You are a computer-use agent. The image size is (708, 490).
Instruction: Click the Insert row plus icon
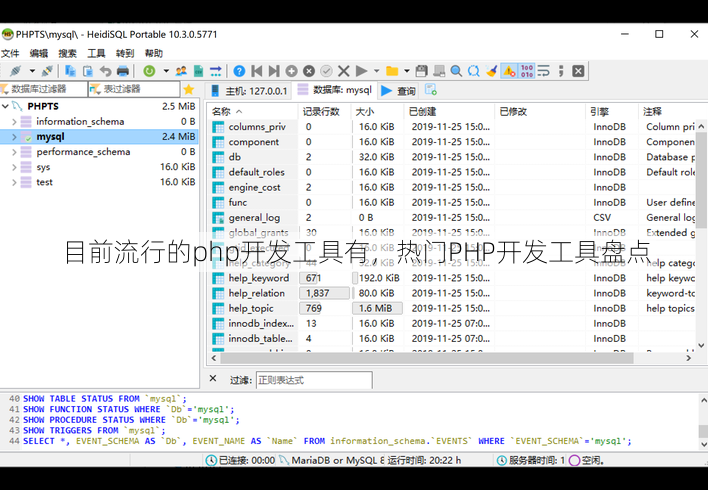(x=291, y=71)
